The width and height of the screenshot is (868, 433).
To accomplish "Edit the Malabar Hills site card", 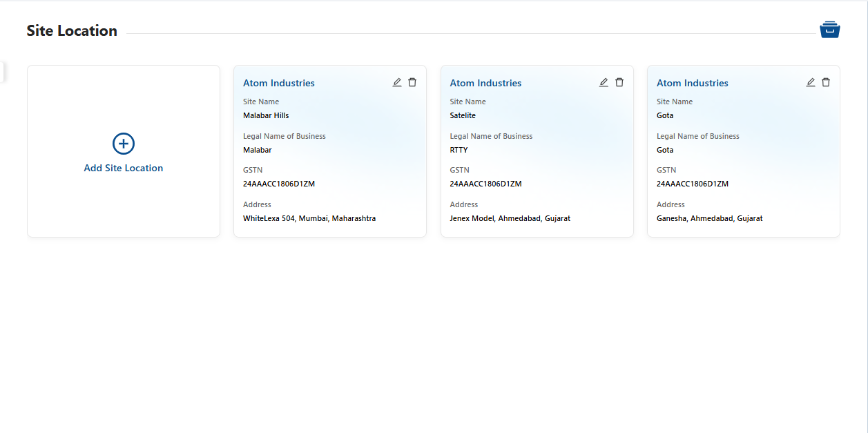I will point(397,82).
